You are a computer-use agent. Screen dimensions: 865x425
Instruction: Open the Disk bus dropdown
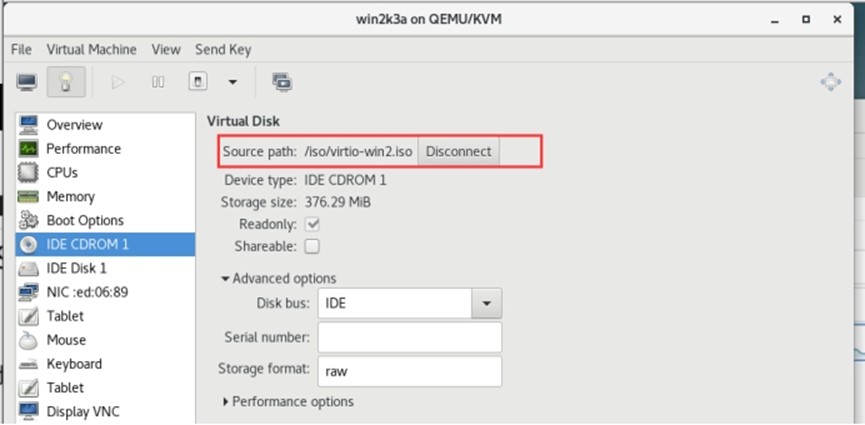click(486, 303)
